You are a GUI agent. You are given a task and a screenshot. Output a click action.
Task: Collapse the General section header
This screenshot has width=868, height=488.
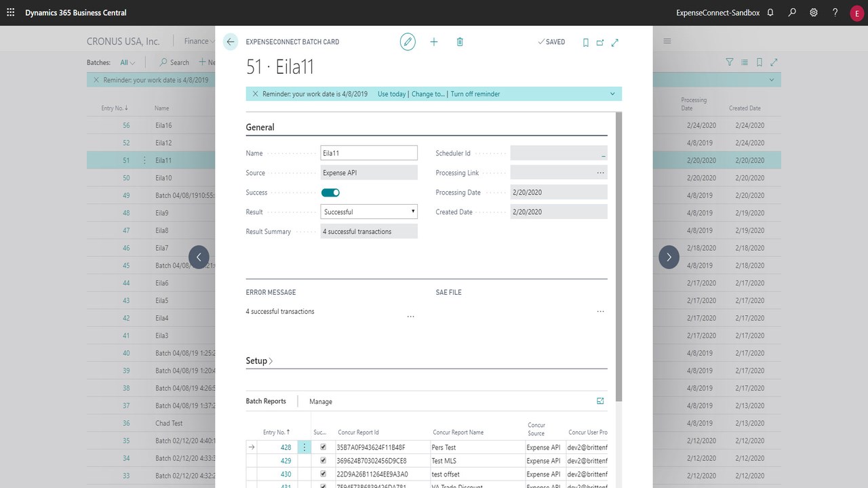260,127
